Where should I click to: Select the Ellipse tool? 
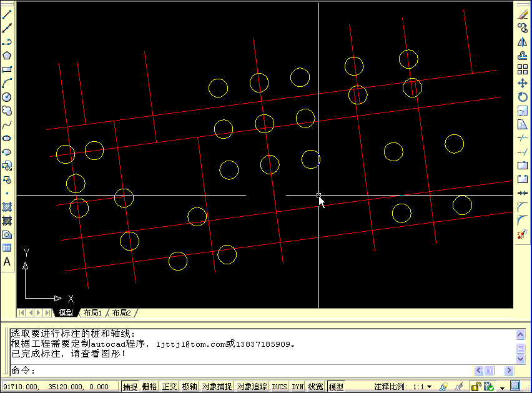point(7,138)
